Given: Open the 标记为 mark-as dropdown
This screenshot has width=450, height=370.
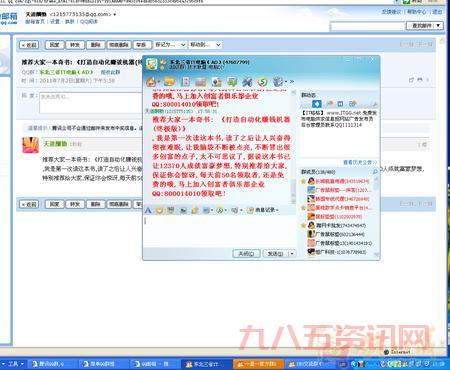Looking at the screenshot, I should pyautogui.click(x=170, y=45).
